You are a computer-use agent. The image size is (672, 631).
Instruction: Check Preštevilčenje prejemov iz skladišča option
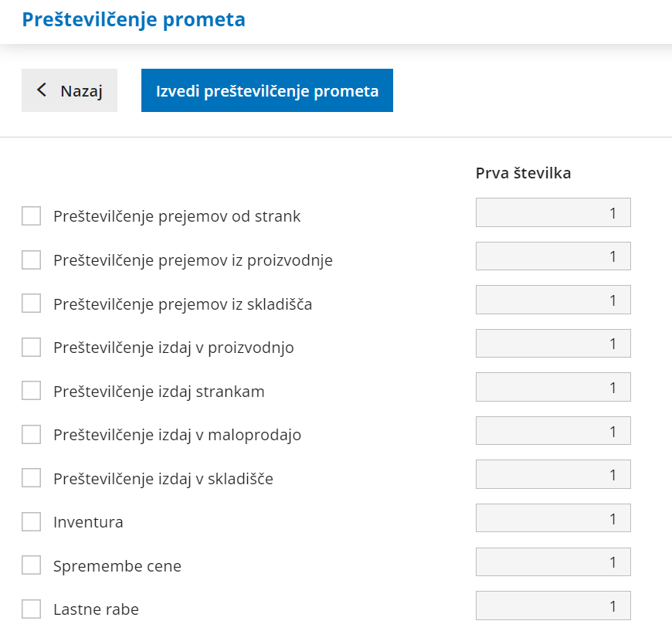32,304
